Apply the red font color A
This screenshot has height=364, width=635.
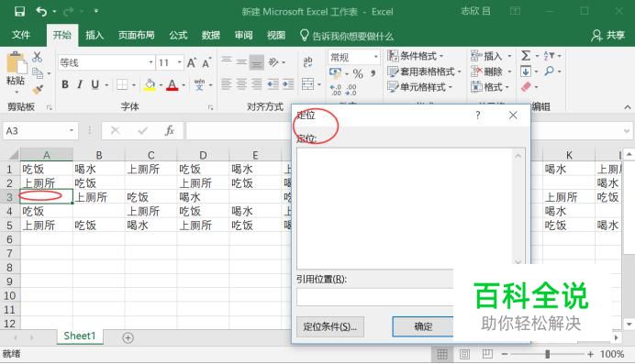[x=173, y=84]
